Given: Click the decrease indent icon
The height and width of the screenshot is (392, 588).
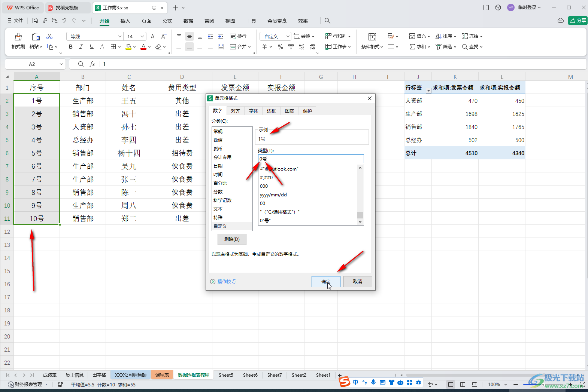Looking at the screenshot, I should point(210,36).
